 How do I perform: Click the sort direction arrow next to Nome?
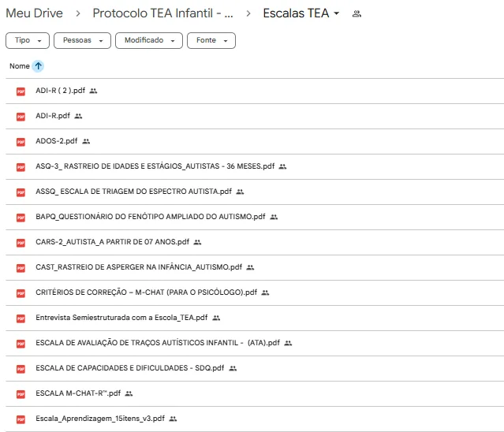tap(38, 66)
